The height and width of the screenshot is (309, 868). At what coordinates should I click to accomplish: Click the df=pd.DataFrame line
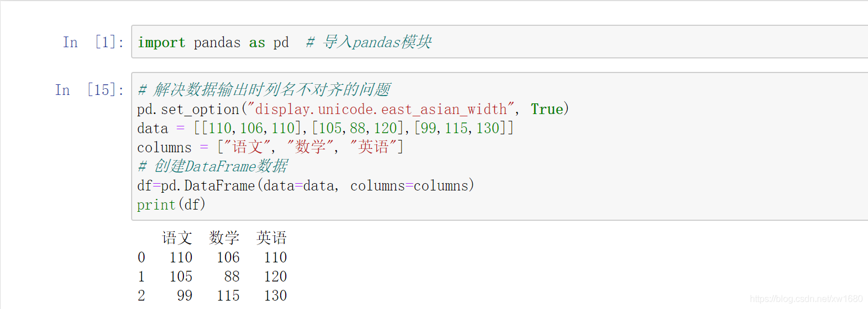point(306,185)
